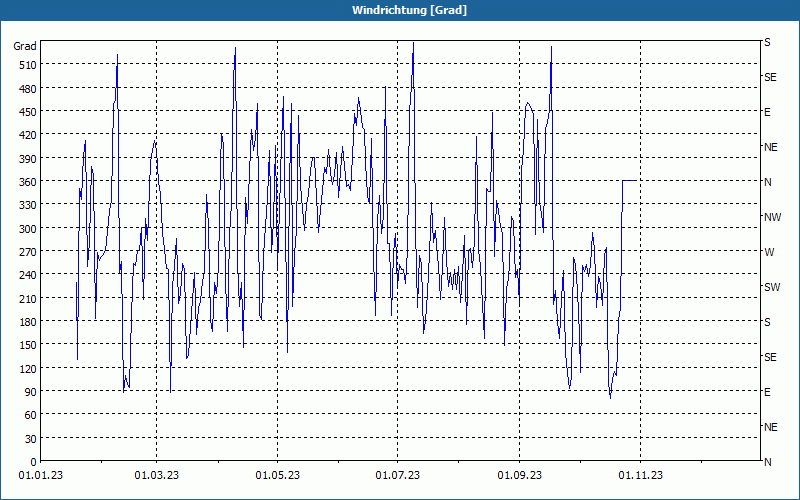The image size is (800, 500).
Task: Click the date label 01.05.23
Action: tap(278, 476)
